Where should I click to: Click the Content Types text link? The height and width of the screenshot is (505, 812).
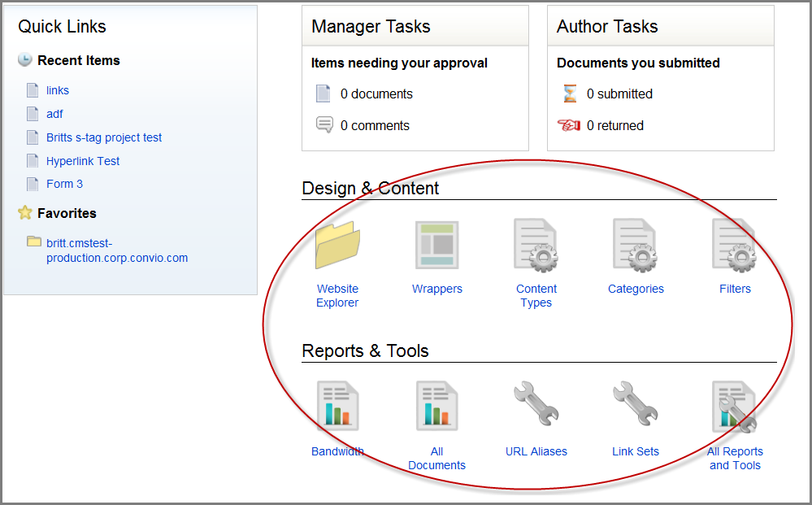(536, 296)
